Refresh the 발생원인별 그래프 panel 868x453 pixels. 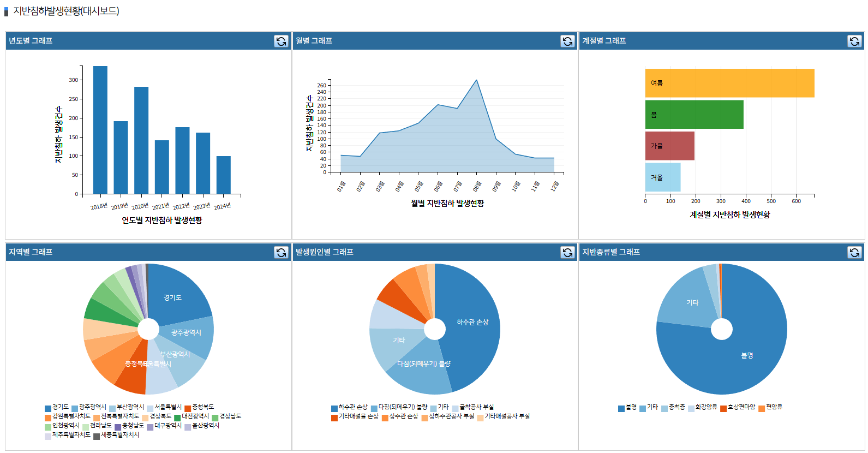click(567, 252)
